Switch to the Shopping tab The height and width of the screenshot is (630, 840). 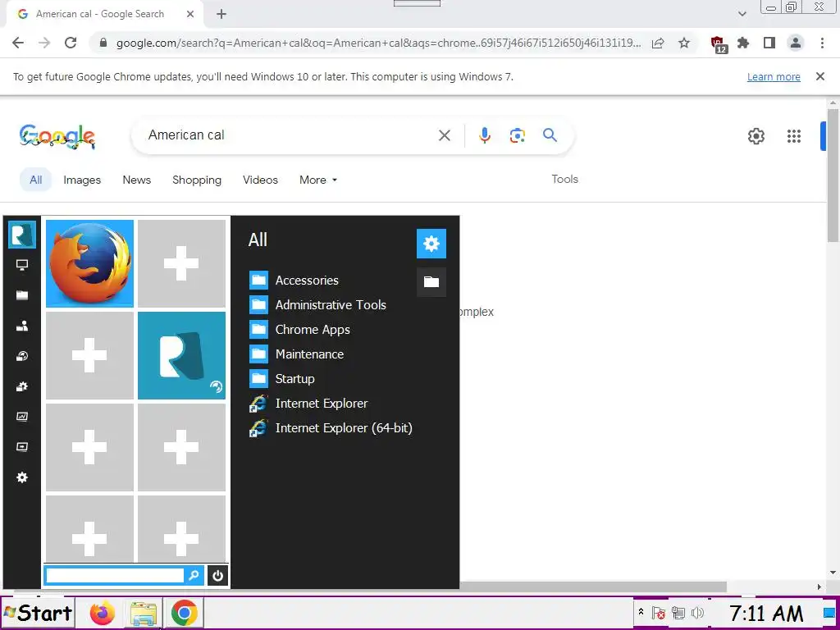click(197, 180)
